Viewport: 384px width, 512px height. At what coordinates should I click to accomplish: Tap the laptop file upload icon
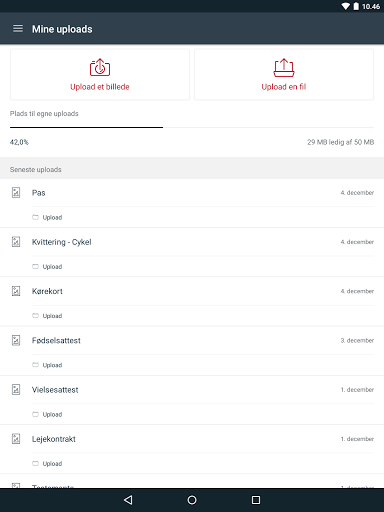pos(284,67)
